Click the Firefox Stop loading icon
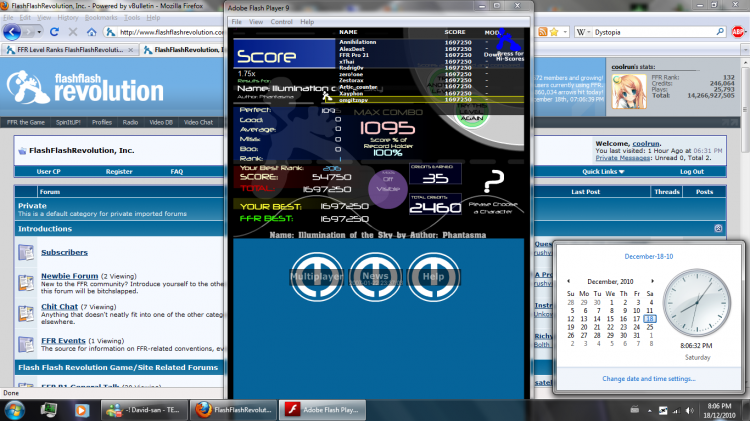 pos(73,32)
